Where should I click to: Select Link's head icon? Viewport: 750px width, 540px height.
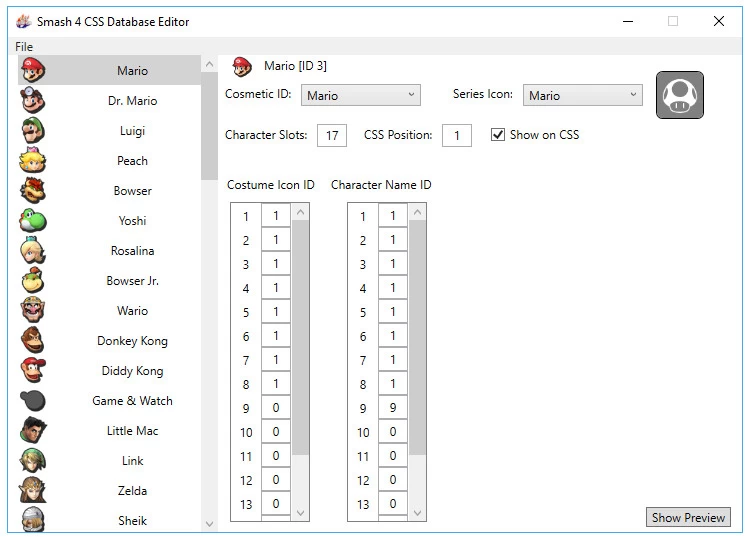click(33, 461)
